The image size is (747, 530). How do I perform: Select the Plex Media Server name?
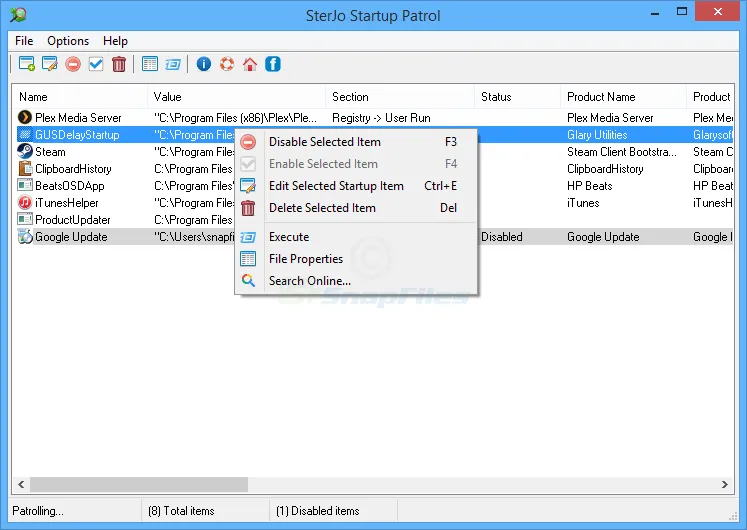click(x=78, y=118)
